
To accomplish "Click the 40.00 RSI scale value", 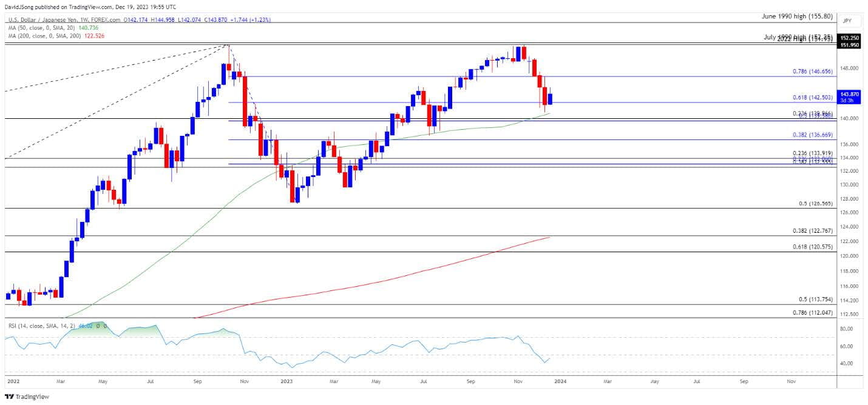I will (846, 363).
